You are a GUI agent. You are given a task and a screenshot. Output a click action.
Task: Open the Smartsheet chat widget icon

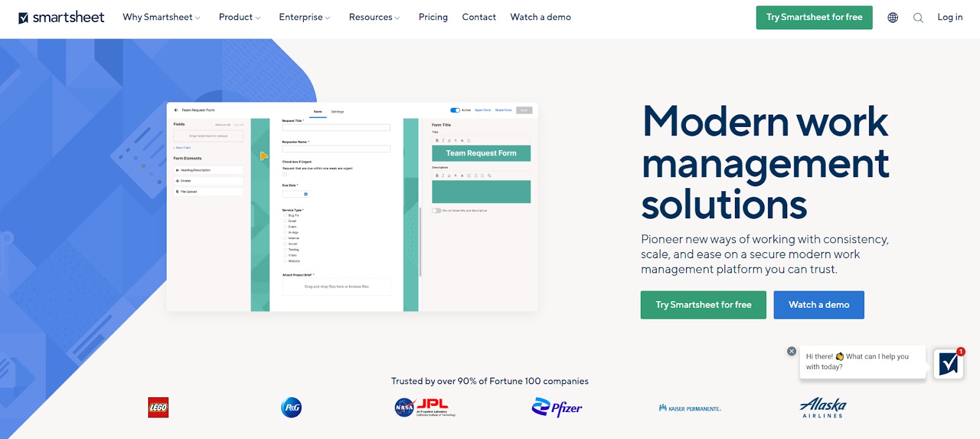click(x=949, y=364)
